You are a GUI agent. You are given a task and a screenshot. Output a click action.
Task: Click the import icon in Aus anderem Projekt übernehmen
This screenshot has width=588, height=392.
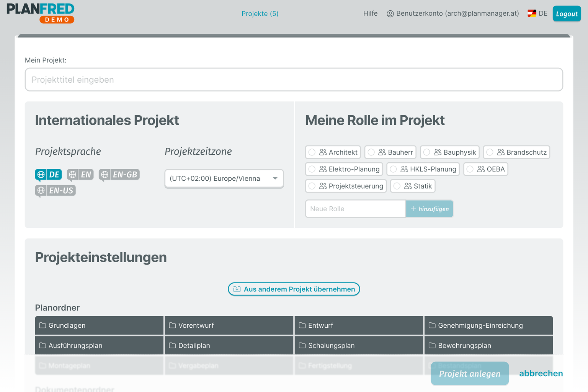click(x=237, y=289)
